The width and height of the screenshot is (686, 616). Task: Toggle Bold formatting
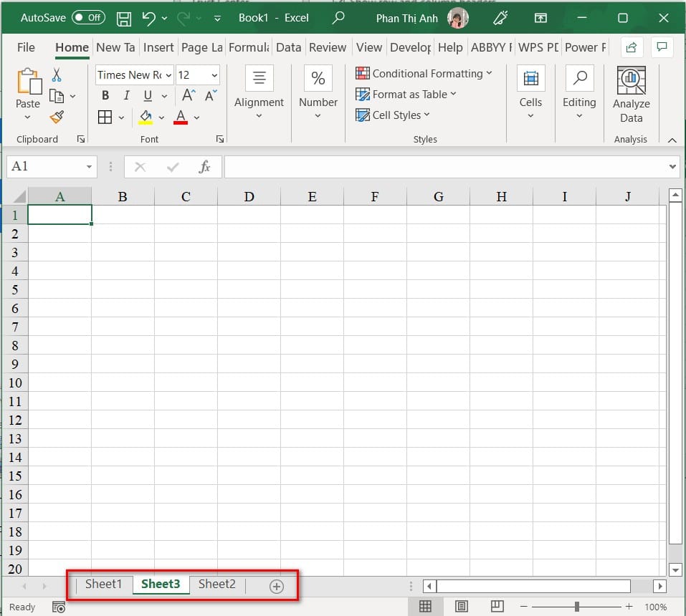105,95
